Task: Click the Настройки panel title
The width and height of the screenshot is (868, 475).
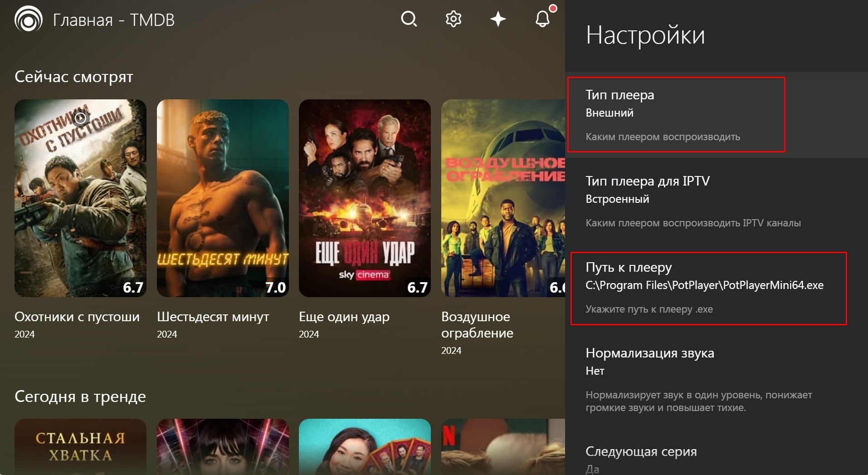Action: click(x=645, y=35)
